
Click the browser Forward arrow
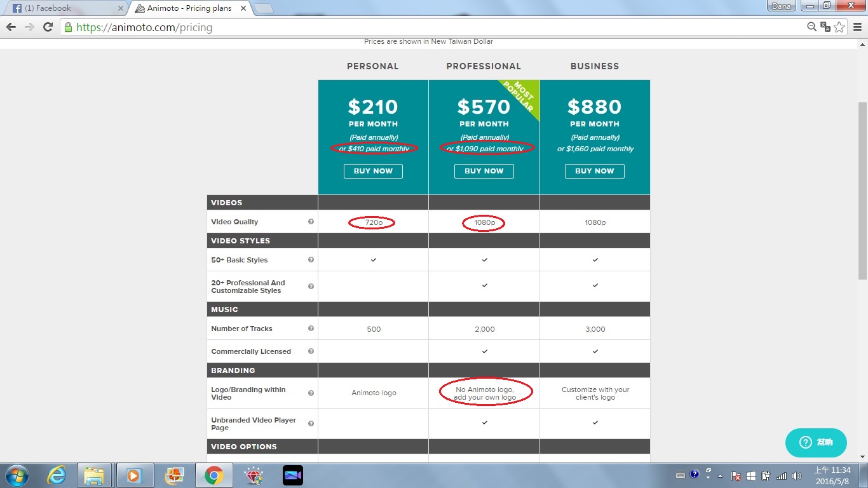(29, 27)
